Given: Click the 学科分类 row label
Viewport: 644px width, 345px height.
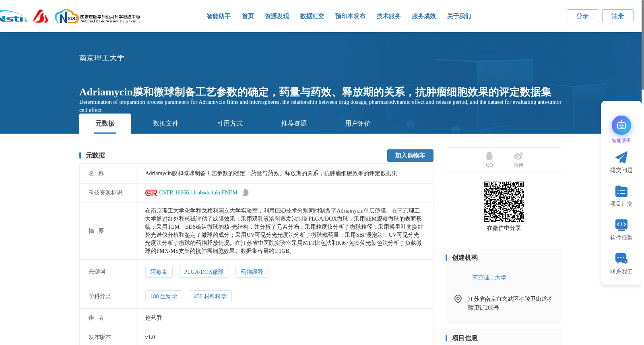Looking at the screenshot, I should click(99, 296).
